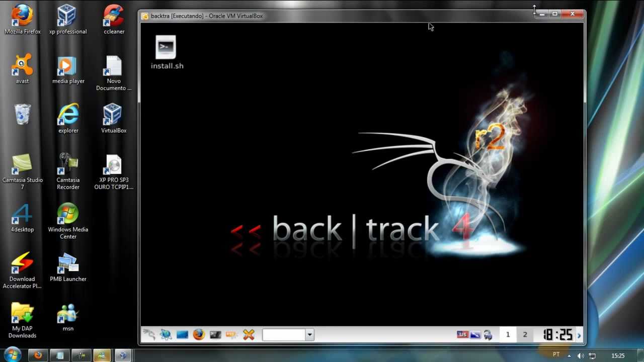The height and width of the screenshot is (362, 644).
Task: Open avast antivirus shortcut
Action: 23,69
